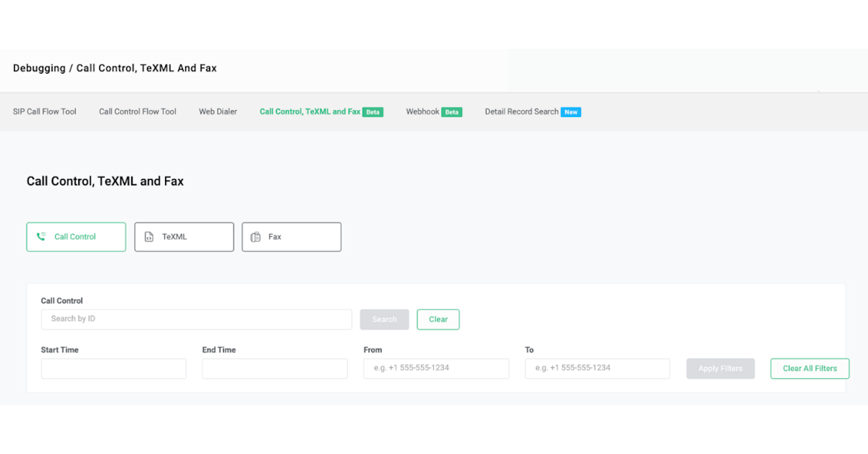
Task: Click the Fax machine icon
Action: point(255,237)
